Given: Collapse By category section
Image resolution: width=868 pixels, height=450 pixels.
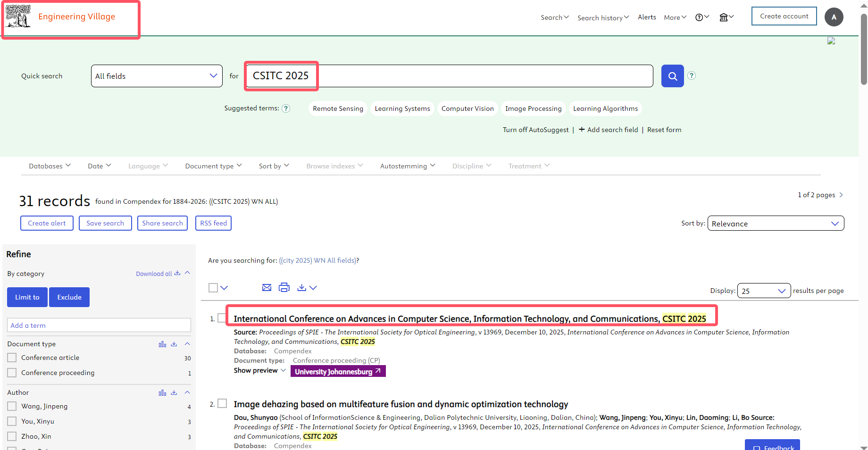Looking at the screenshot, I should pos(187,273).
